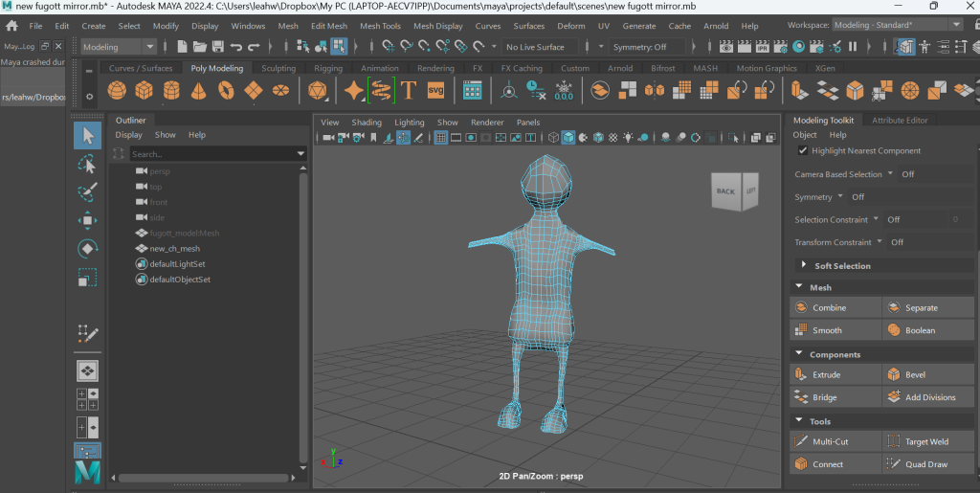980x493 pixels.
Task: Click the Multi-Cut tool button
Action: pyautogui.click(x=836, y=441)
